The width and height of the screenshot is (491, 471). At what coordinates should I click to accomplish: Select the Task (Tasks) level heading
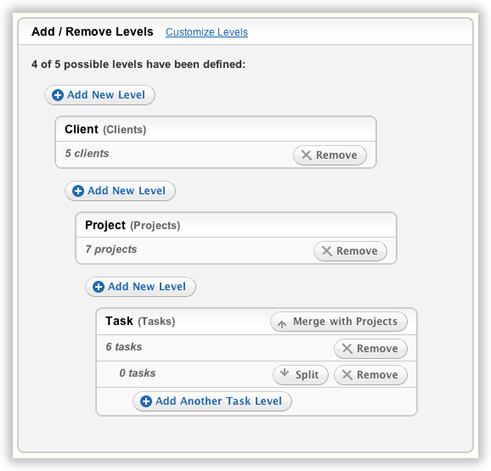(x=140, y=321)
